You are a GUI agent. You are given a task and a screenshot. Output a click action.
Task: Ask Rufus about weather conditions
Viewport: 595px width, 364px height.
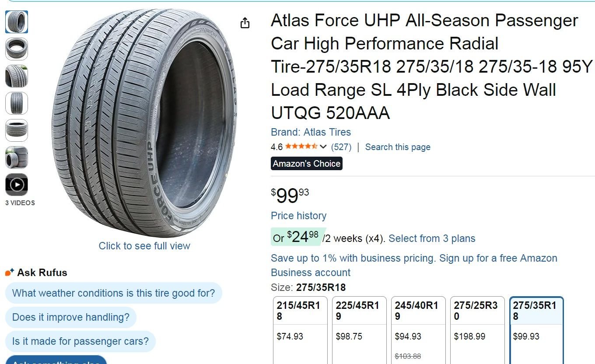[x=113, y=293]
